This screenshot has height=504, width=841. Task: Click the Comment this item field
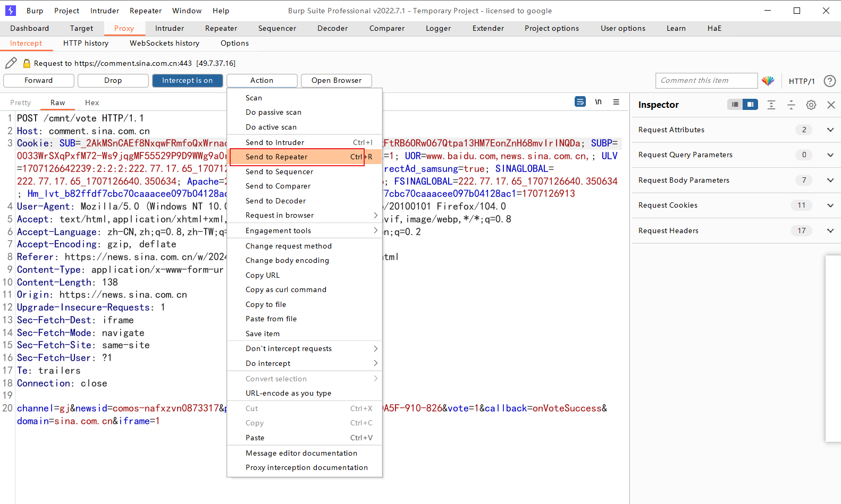707,81
